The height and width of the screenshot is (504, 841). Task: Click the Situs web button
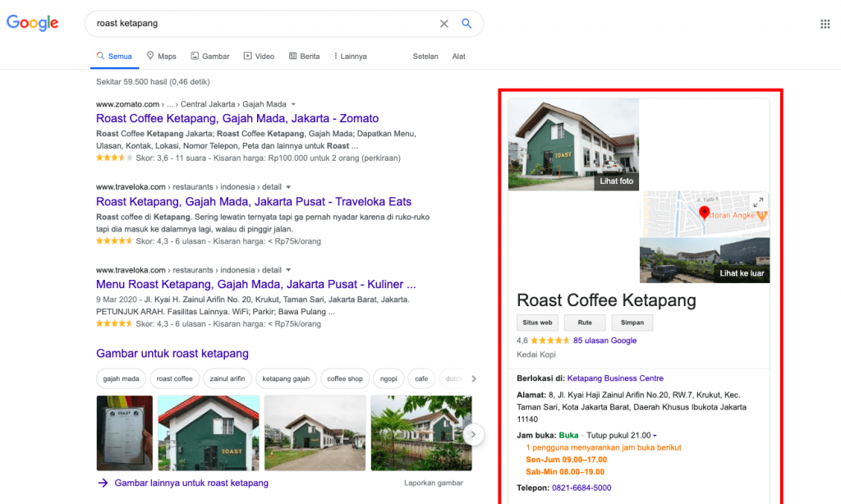537,323
